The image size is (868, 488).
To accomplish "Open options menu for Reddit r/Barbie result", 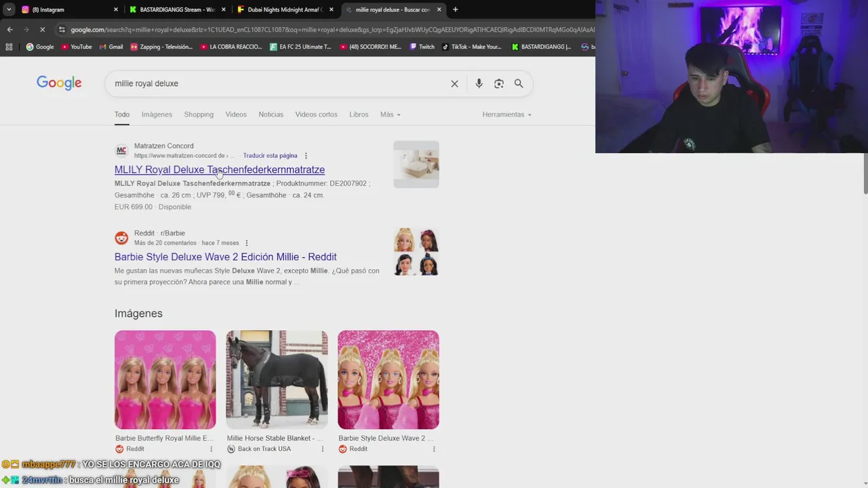I will (x=246, y=243).
